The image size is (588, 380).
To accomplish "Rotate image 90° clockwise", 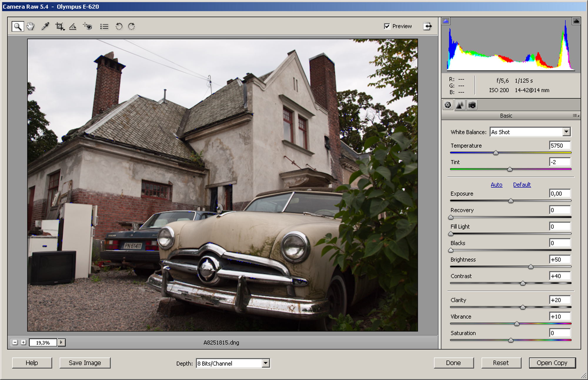I will (131, 26).
